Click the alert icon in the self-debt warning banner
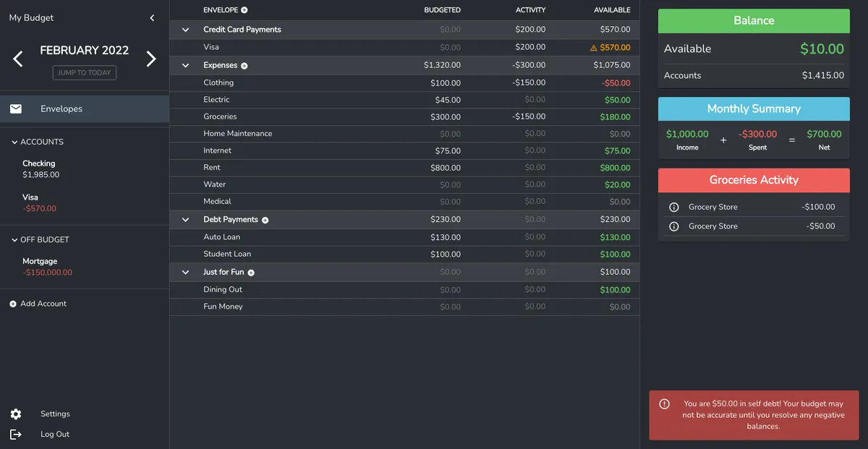868x449 pixels. tap(665, 404)
